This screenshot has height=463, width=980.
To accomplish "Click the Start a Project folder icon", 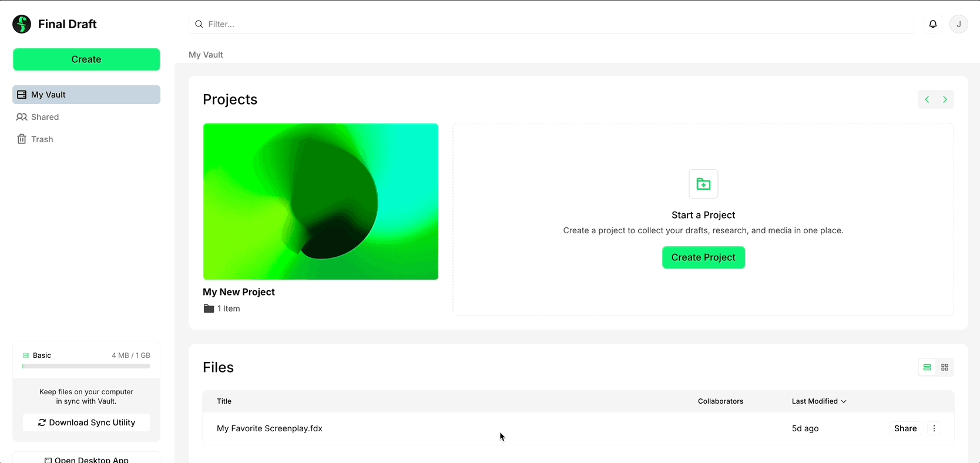I will click(x=703, y=184).
